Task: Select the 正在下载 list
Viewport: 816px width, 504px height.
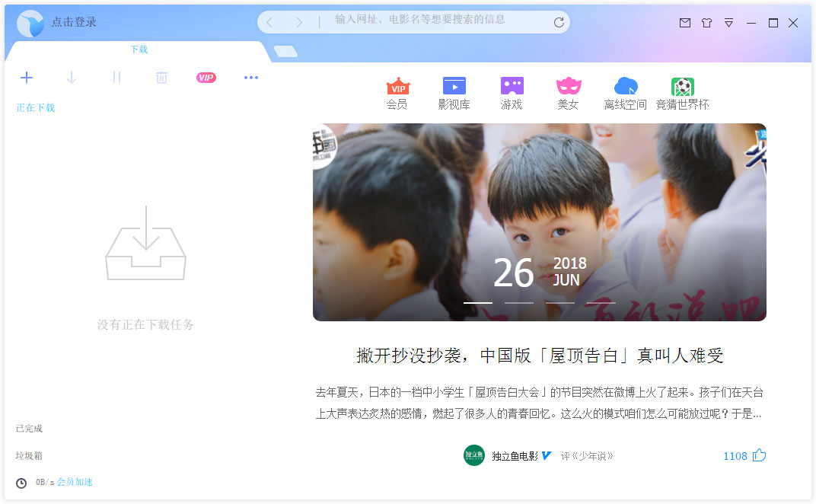Action: (x=35, y=108)
